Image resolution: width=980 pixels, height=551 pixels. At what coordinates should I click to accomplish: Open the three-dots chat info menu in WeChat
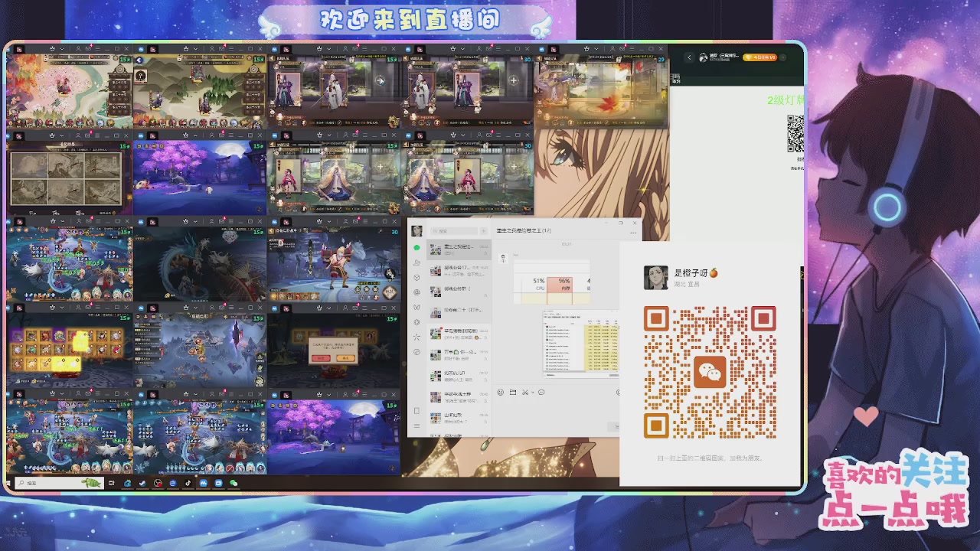click(x=633, y=233)
